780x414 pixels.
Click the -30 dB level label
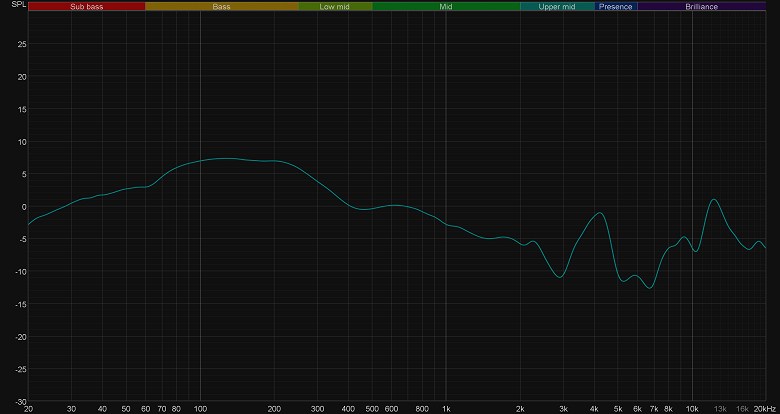click(x=21, y=401)
